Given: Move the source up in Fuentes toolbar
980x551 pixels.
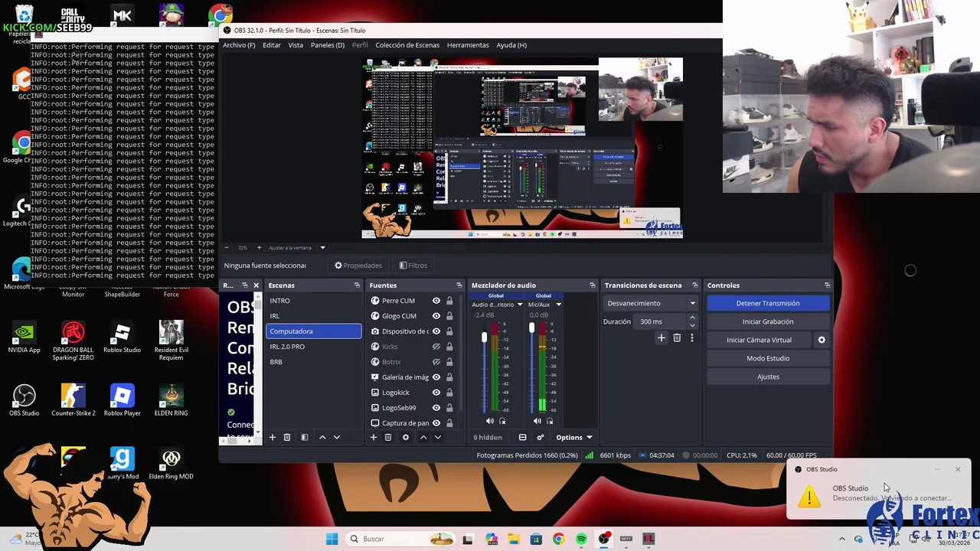Looking at the screenshot, I should tap(423, 437).
